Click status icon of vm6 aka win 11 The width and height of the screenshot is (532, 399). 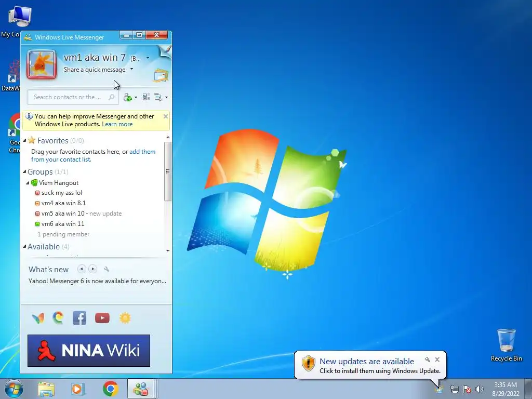[x=37, y=224]
